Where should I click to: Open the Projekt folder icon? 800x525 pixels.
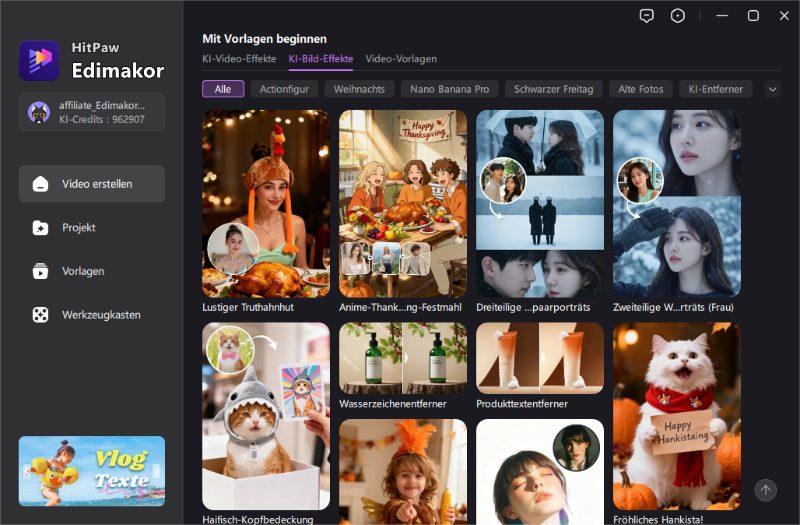[40, 228]
